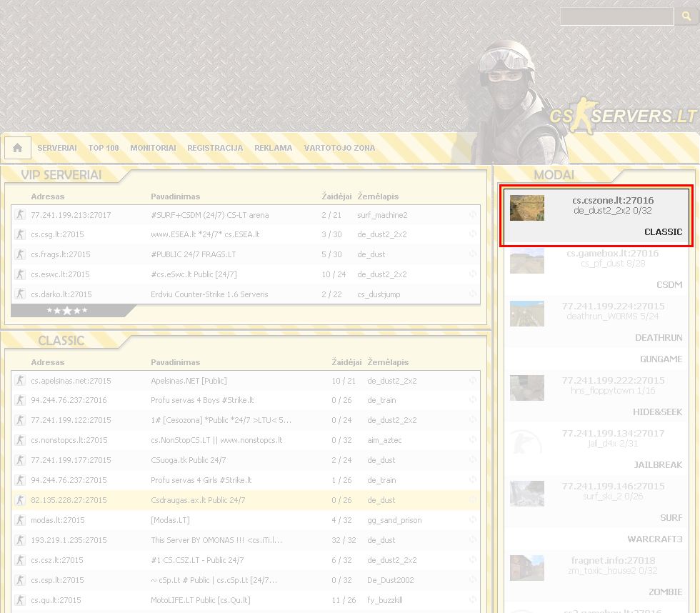This screenshot has height=613, width=700.
Task: Click the CS icon beside cs.qu.lt:27015
Action: pyautogui.click(x=20, y=600)
